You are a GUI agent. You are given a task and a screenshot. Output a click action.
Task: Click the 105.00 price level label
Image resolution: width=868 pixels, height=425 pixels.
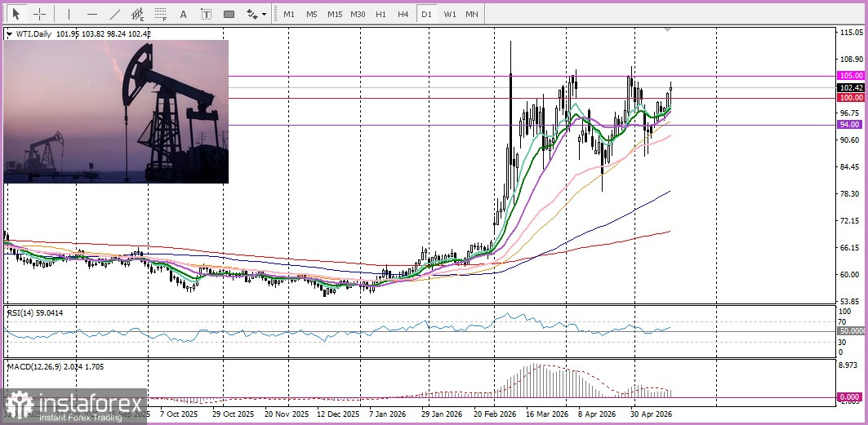point(852,76)
